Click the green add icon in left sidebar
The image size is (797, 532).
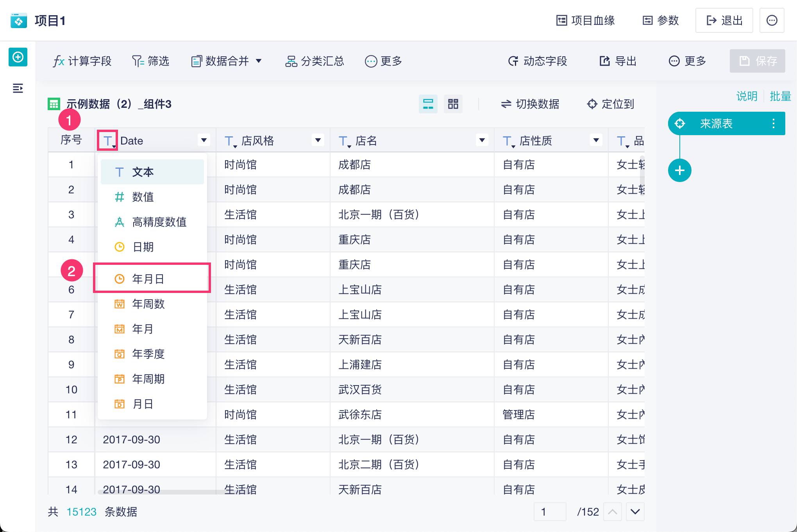pyautogui.click(x=18, y=57)
